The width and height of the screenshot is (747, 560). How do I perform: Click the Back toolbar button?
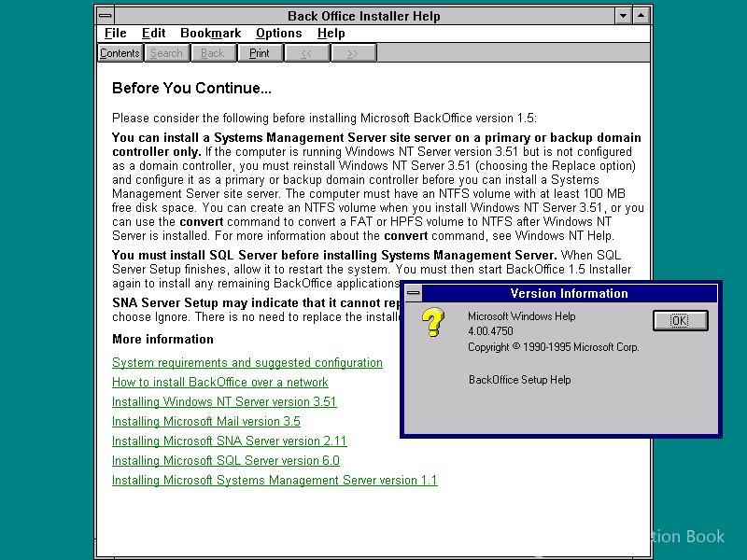click(213, 53)
